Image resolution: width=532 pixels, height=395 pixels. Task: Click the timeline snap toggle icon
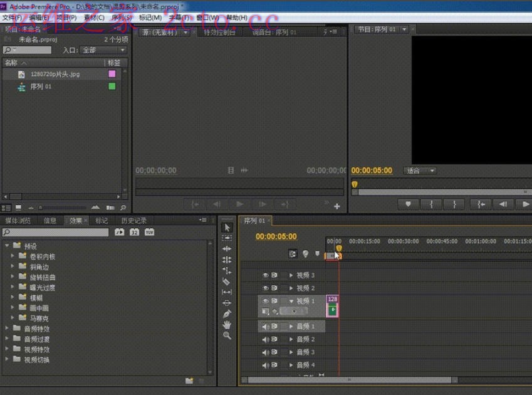293,253
